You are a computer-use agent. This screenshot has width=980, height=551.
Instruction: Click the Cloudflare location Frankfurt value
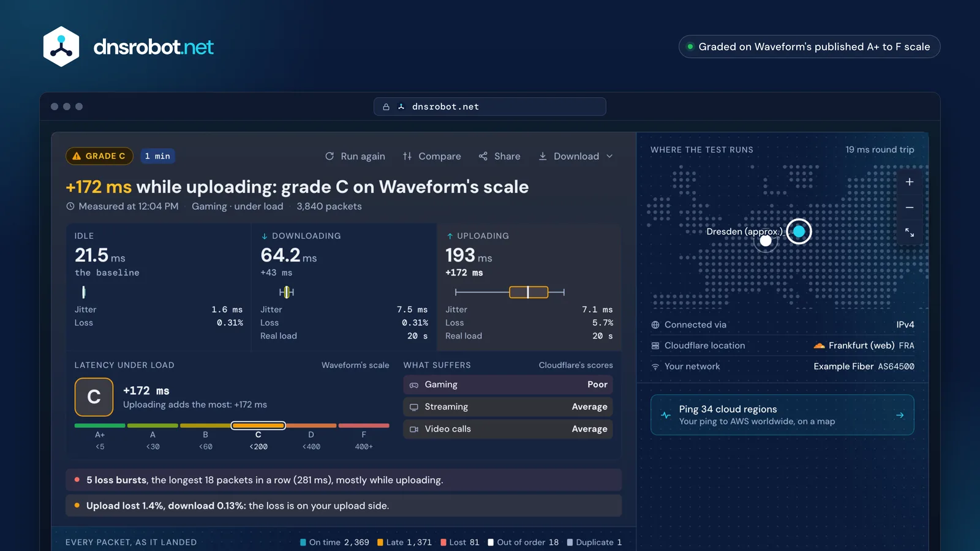pyautogui.click(x=864, y=345)
